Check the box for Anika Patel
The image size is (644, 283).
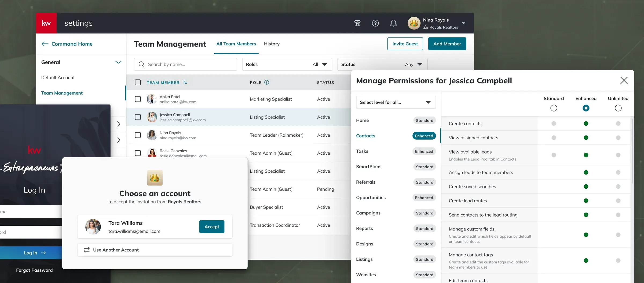tap(138, 99)
